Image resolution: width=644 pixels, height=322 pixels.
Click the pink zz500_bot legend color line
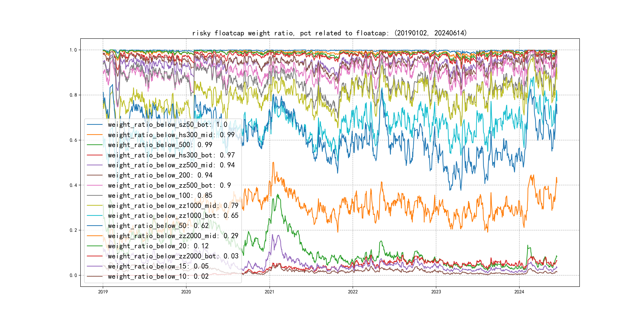(x=94, y=185)
